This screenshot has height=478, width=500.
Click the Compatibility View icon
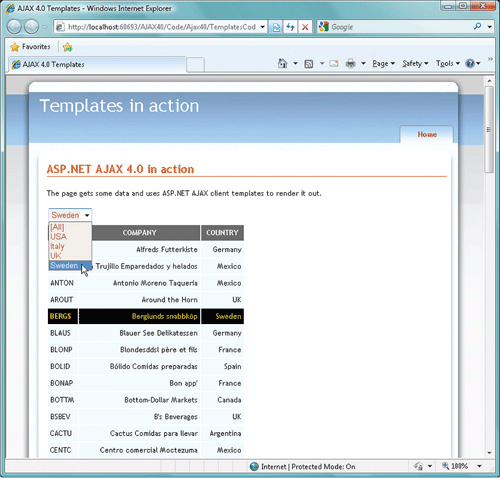click(276, 27)
